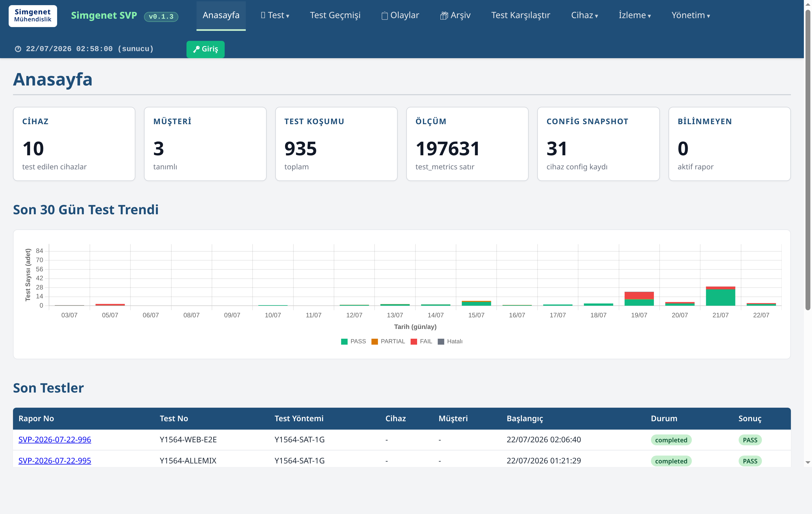Open Test Karşılaştır page

520,15
